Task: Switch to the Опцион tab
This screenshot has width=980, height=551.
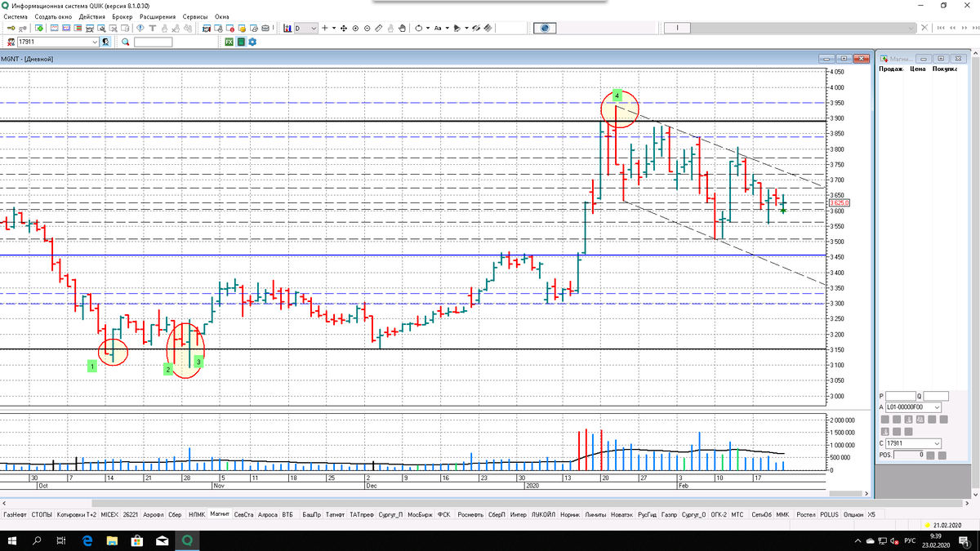Action: 853,515
